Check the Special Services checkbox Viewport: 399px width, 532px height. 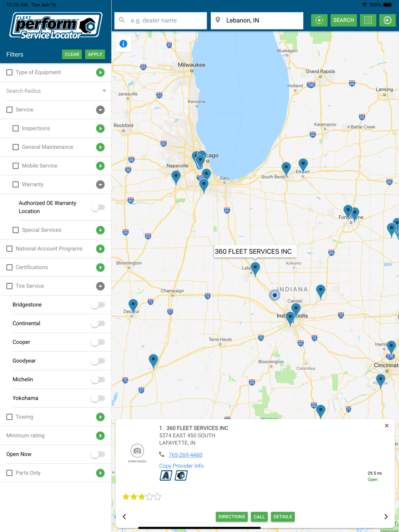pos(16,230)
